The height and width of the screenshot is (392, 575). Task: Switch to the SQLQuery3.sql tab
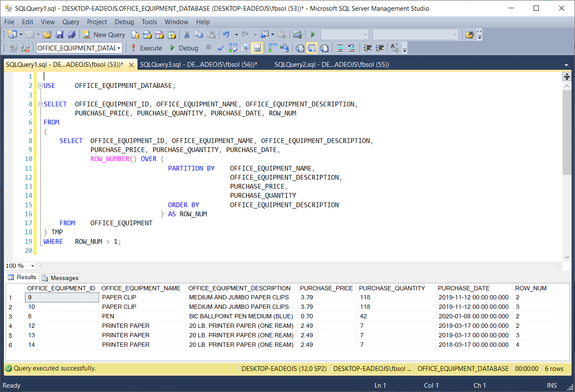point(198,65)
